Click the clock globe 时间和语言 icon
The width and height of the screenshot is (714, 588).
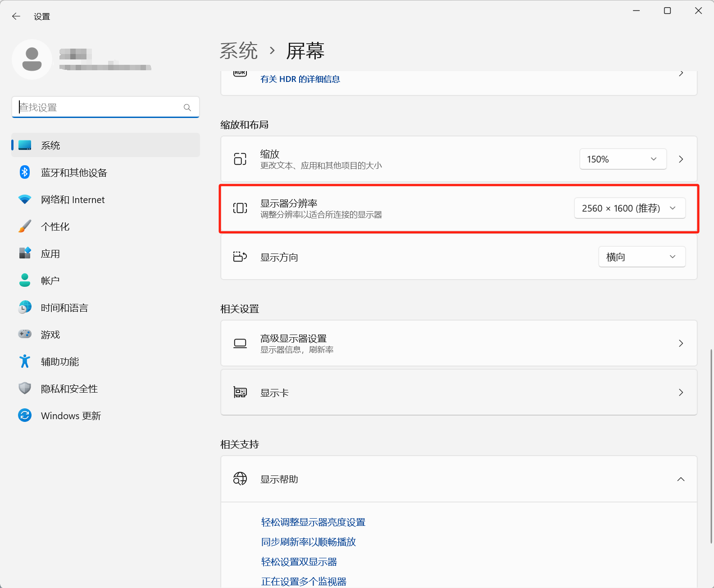(25, 307)
